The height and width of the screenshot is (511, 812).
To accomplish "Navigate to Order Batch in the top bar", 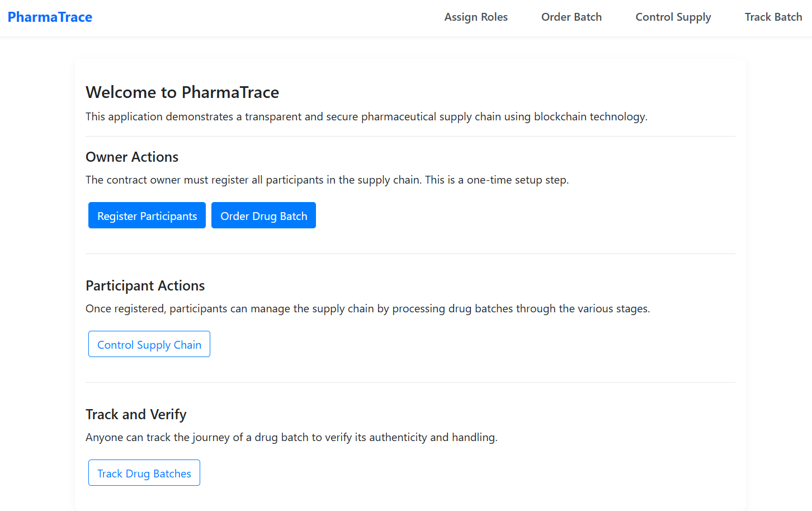I will pos(571,17).
